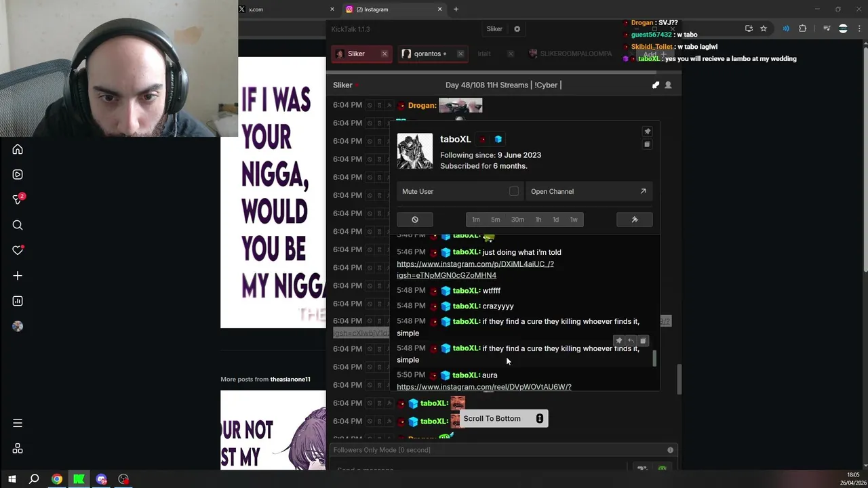868x488 pixels.
Task: Toggle the Mute User checkbox
Action: 514,191
